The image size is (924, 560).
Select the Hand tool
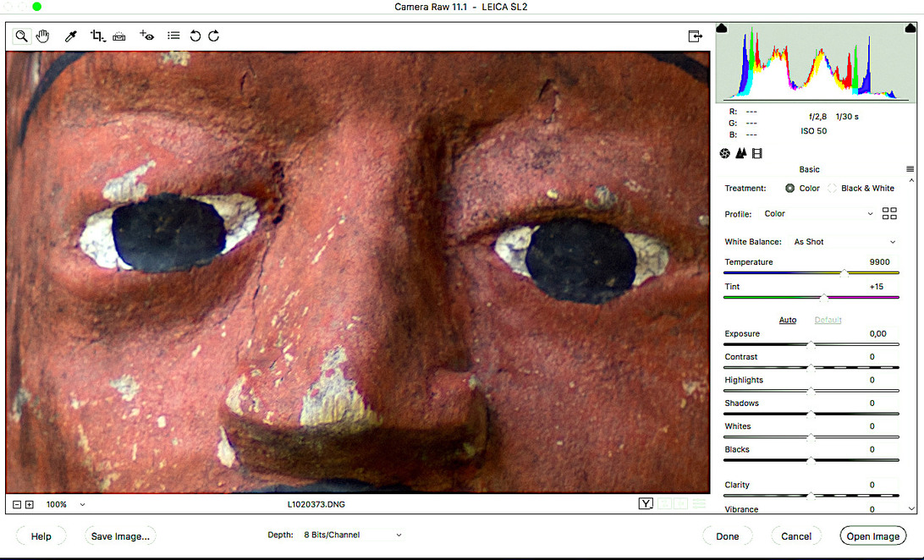tap(42, 36)
